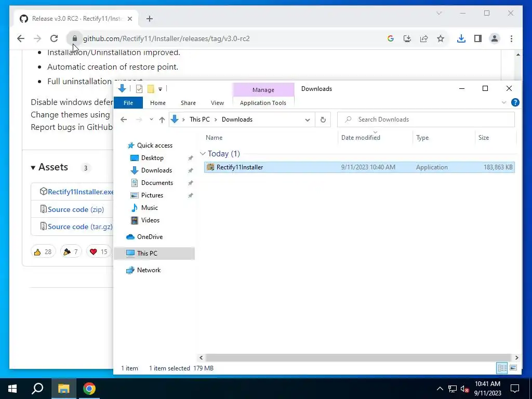
Task: Open the Windows Start menu
Action: 12,389
